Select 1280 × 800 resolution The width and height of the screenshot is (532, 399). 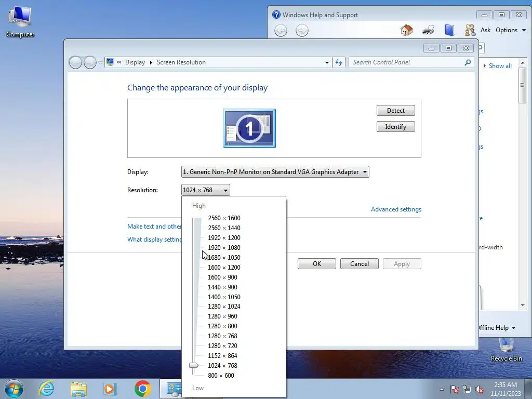click(222, 326)
